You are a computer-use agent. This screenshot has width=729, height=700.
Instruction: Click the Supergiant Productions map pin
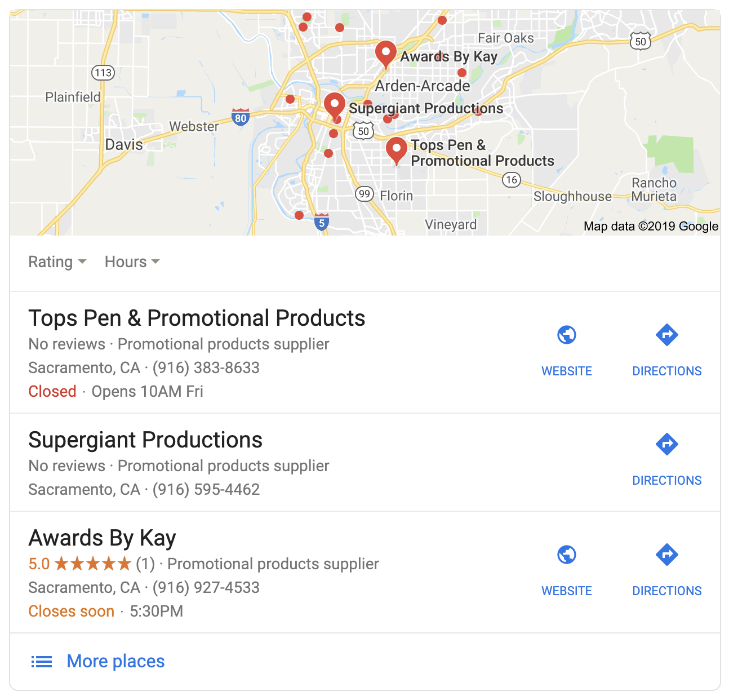335,105
